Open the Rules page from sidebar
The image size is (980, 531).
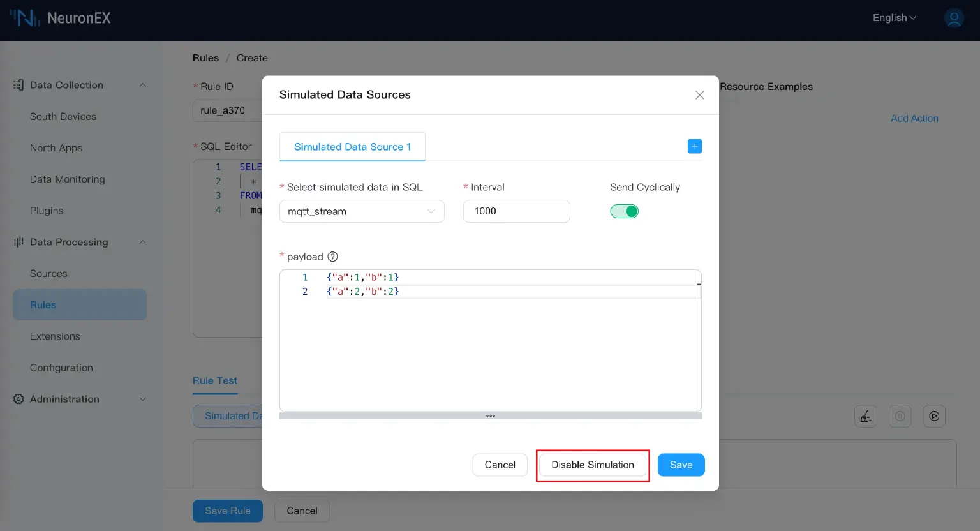click(43, 304)
